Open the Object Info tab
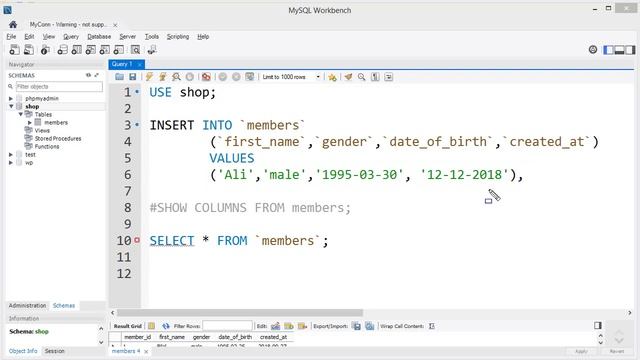The image size is (640, 360). [23, 351]
